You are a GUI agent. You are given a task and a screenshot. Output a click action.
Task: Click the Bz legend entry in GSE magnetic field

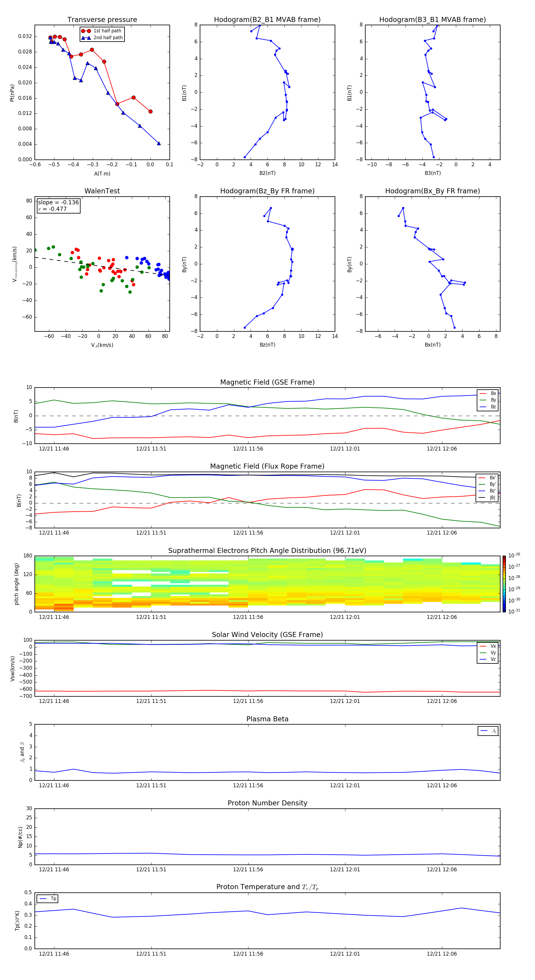pyautogui.click(x=488, y=407)
